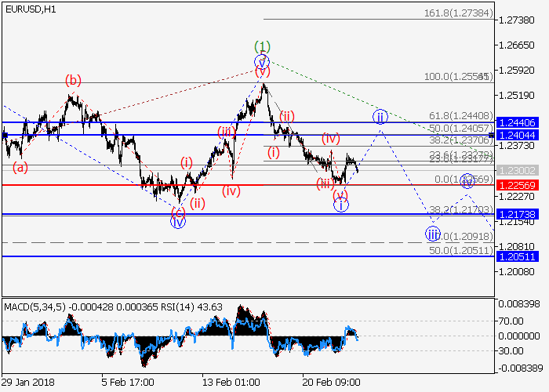Screen dimensions: 549x392
Task: Click the 1.26650 price axis label
Action: (517, 45)
